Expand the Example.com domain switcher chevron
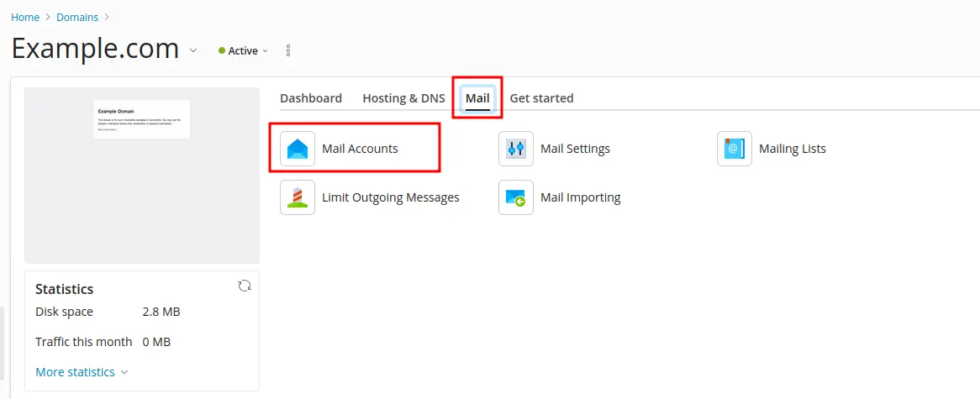The width and height of the screenshot is (980, 399). [193, 50]
